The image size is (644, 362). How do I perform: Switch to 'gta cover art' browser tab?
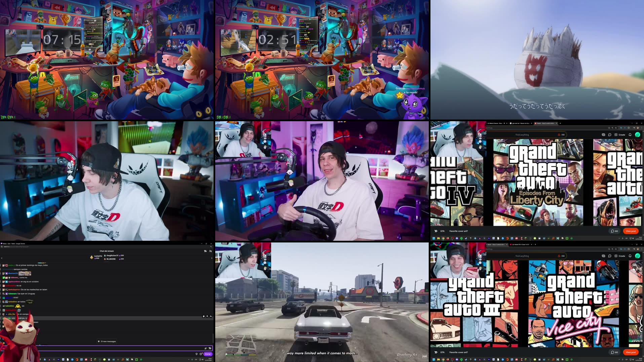coord(521,123)
